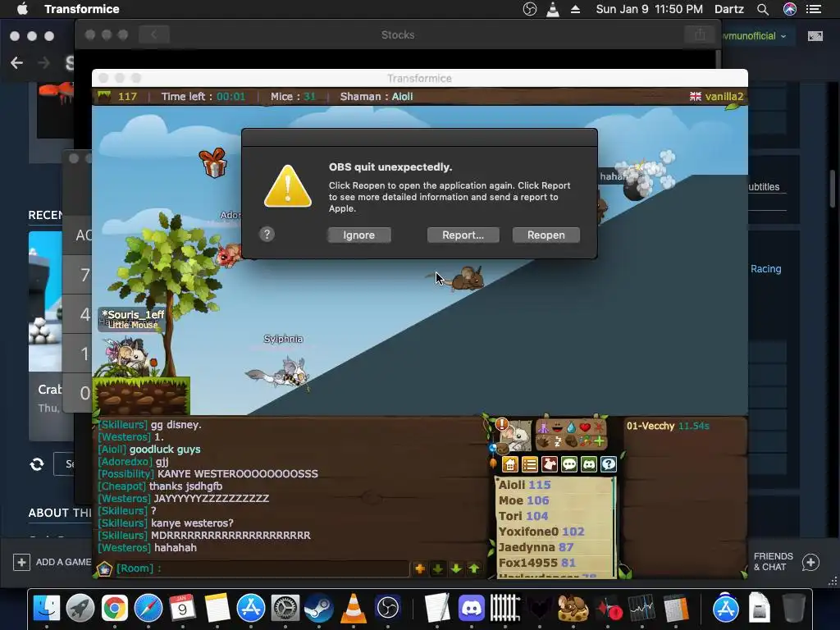
Task: Open the blue help bubble in game
Action: 609,464
